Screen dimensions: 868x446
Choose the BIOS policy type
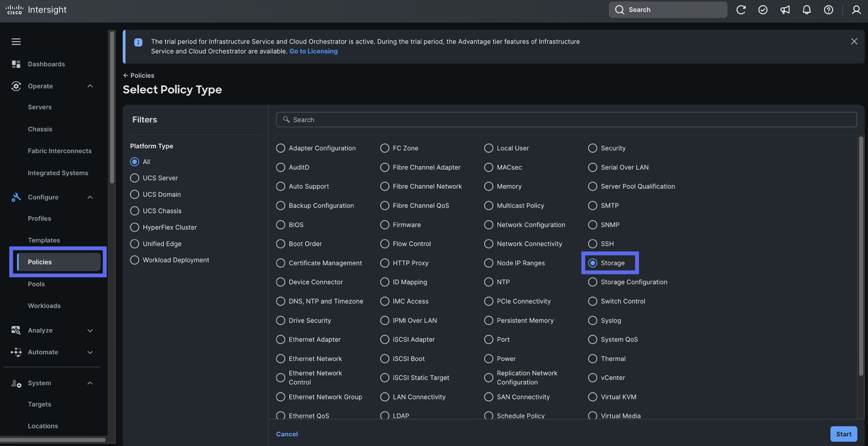tap(280, 225)
